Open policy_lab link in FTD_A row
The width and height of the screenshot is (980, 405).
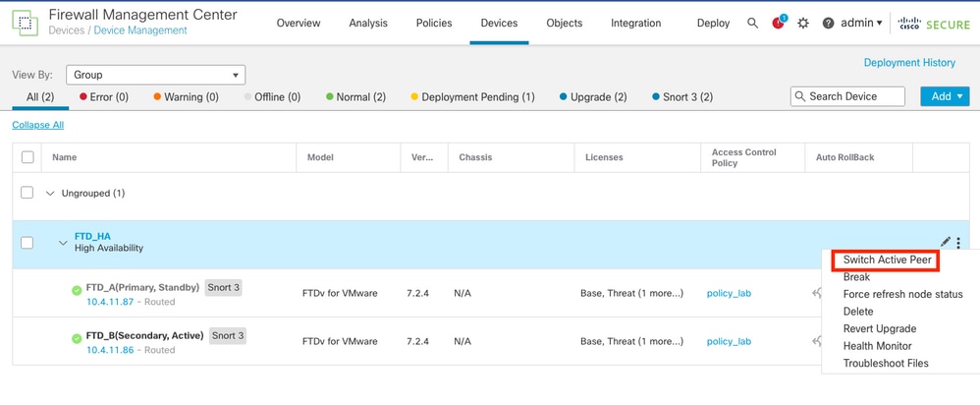(729, 293)
